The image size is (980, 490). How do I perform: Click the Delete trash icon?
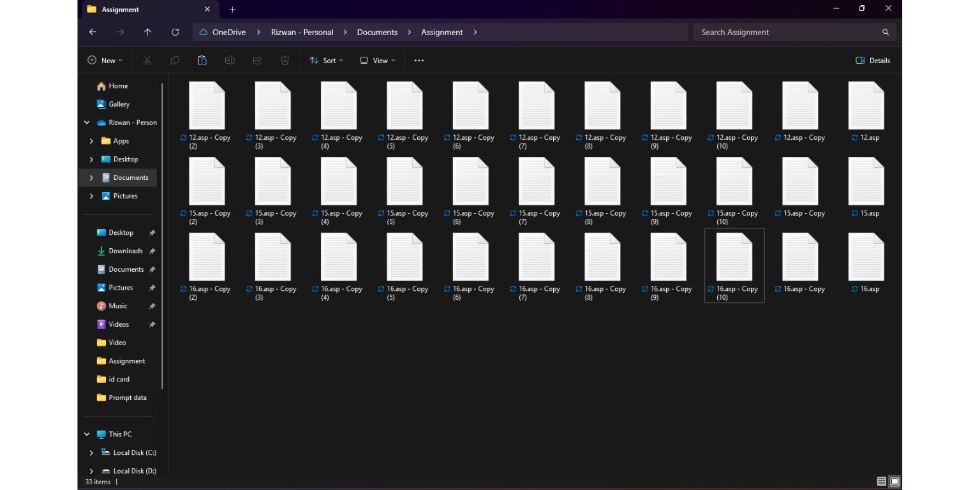pos(285,61)
